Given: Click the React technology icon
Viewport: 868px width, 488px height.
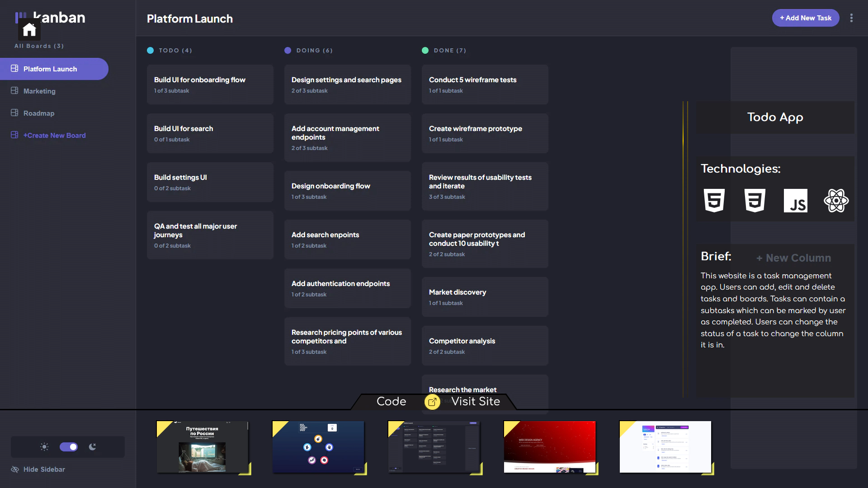Looking at the screenshot, I should coord(836,201).
